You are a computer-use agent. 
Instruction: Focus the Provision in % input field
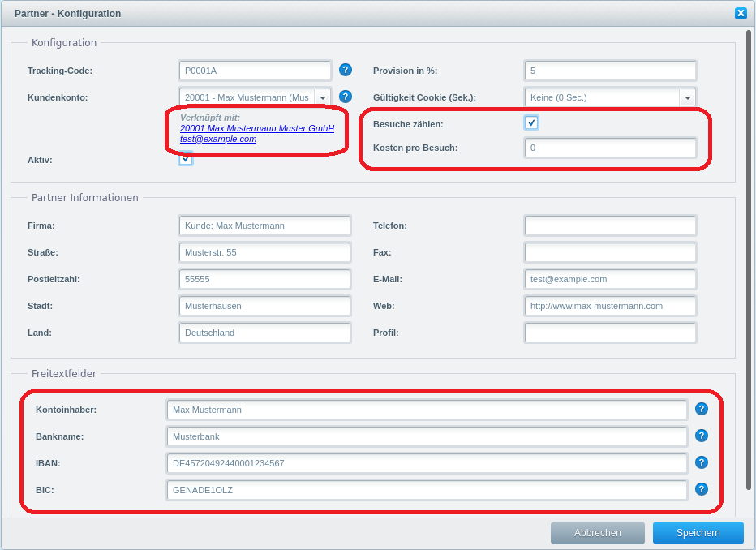click(610, 71)
